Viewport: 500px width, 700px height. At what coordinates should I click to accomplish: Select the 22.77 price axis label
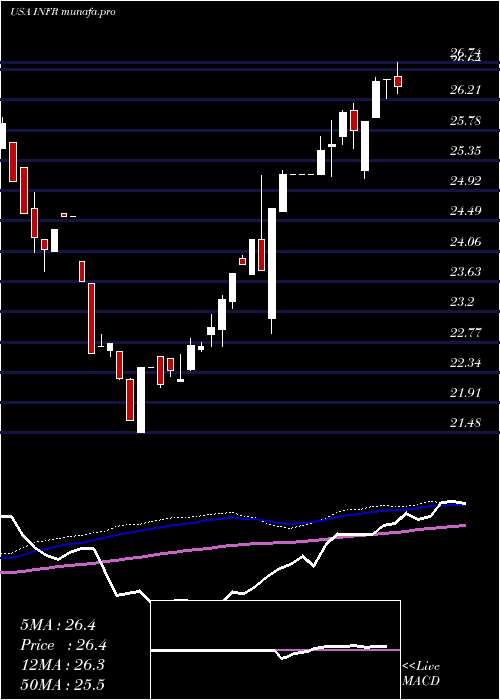465,333
